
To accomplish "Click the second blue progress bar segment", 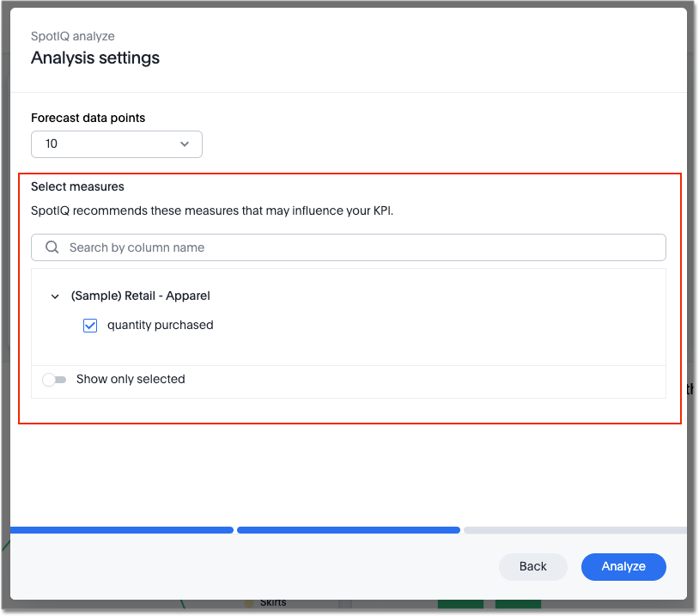I will [348, 530].
